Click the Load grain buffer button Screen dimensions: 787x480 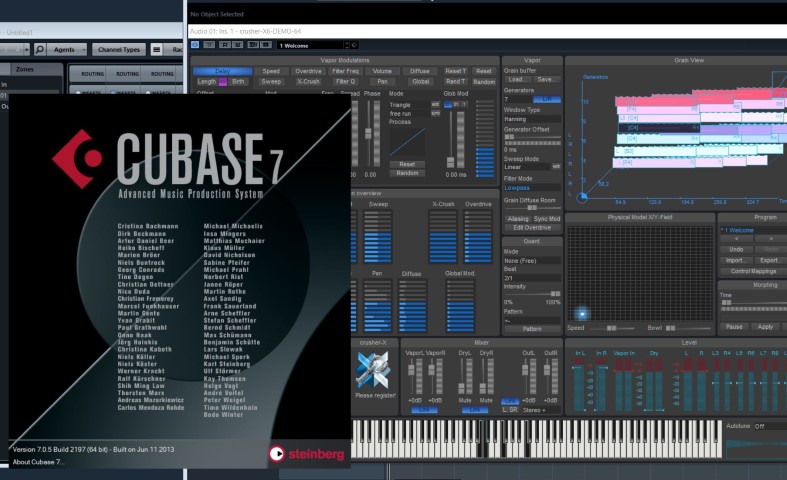(517, 79)
